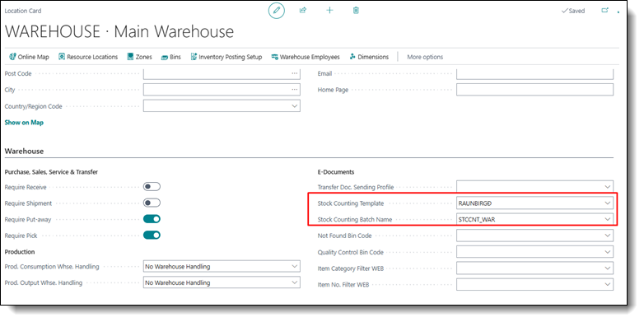This screenshot has height=322, width=644.
Task: Click the Saved status indicator
Action: (x=573, y=11)
